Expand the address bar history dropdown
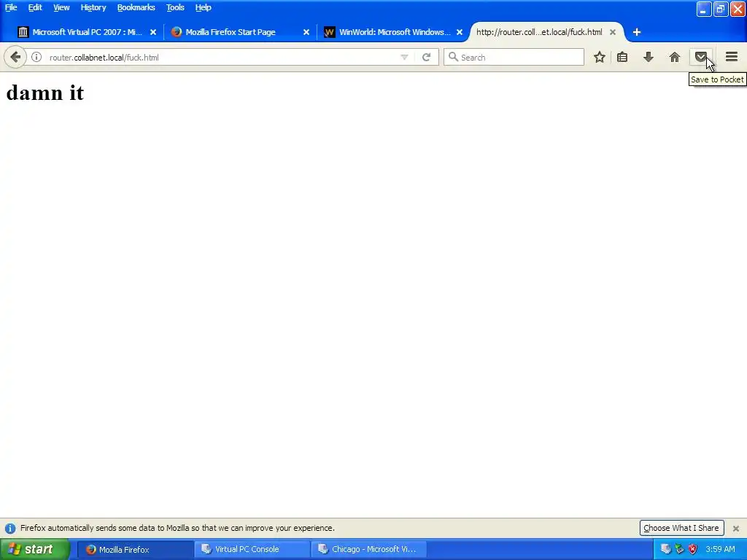This screenshot has width=747, height=560. click(404, 57)
